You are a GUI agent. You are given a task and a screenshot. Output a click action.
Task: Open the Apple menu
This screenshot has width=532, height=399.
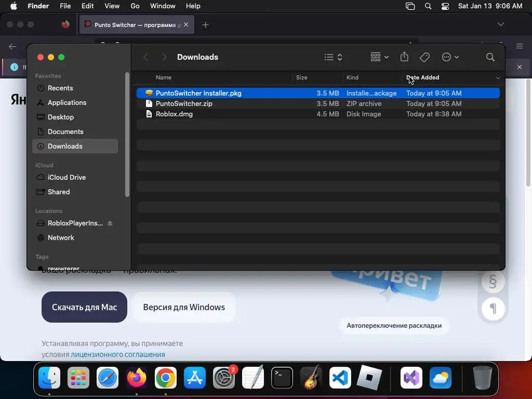[14, 6]
